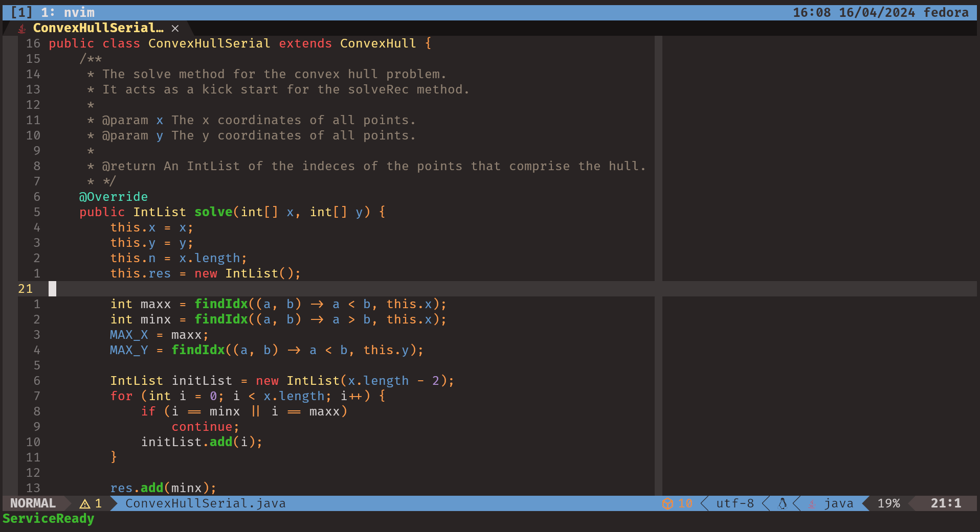Click the tmux clock showing 16:08
The height and width of the screenshot is (532, 980).
click(812, 12)
